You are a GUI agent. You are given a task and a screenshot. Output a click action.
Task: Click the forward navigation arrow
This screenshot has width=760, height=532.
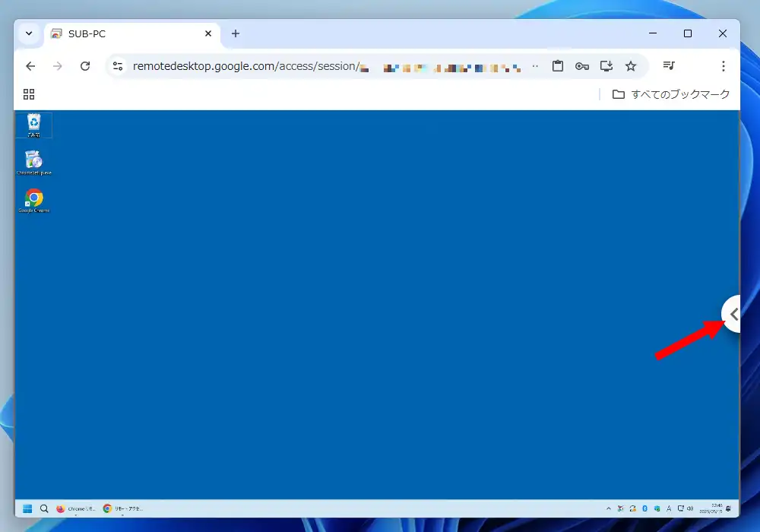point(58,66)
